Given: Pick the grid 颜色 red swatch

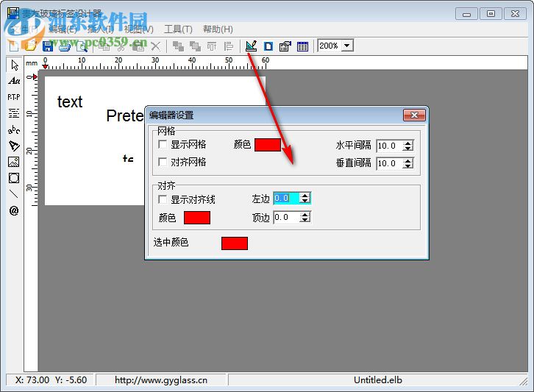Looking at the screenshot, I should (x=268, y=144).
